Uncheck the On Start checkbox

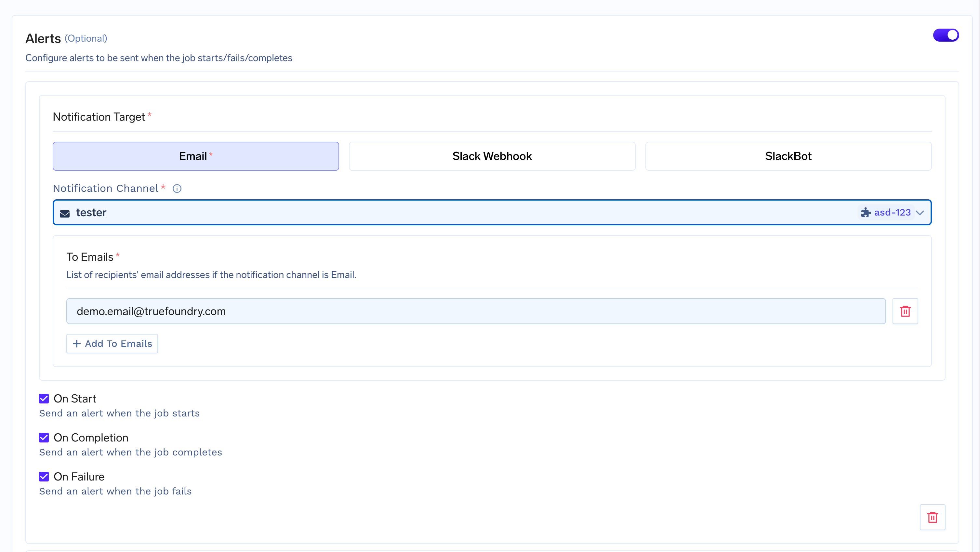point(44,398)
